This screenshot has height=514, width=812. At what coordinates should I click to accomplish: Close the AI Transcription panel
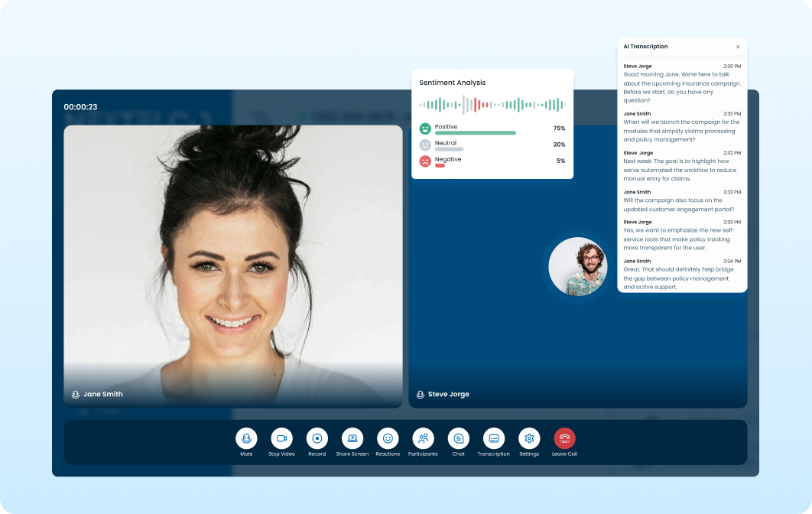738,47
